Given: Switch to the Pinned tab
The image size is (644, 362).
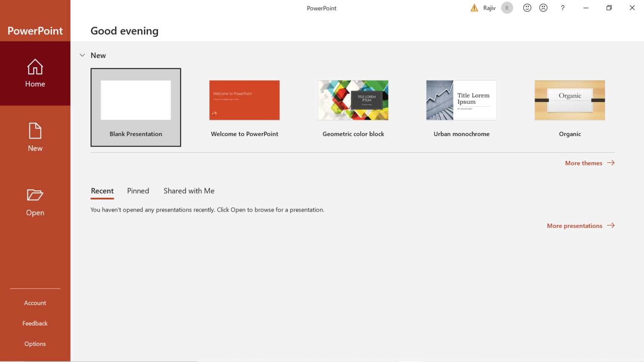Looking at the screenshot, I should [138, 191].
